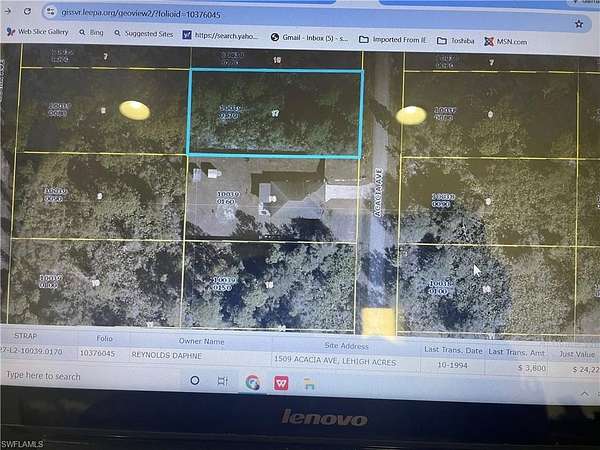The width and height of the screenshot is (600, 450).
Task: Sort by Last Trans. Amt header
Action: [516, 352]
